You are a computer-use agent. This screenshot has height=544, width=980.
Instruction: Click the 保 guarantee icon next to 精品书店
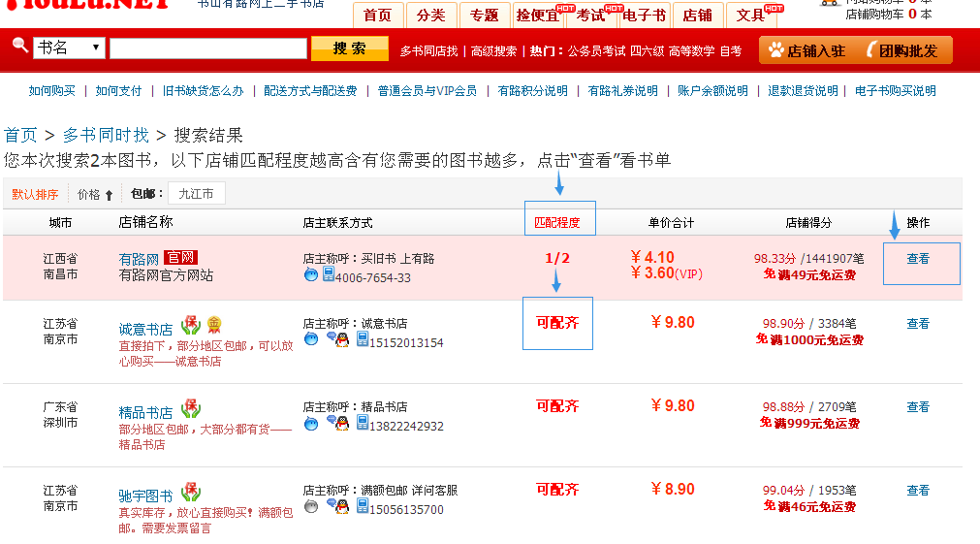click(191, 408)
